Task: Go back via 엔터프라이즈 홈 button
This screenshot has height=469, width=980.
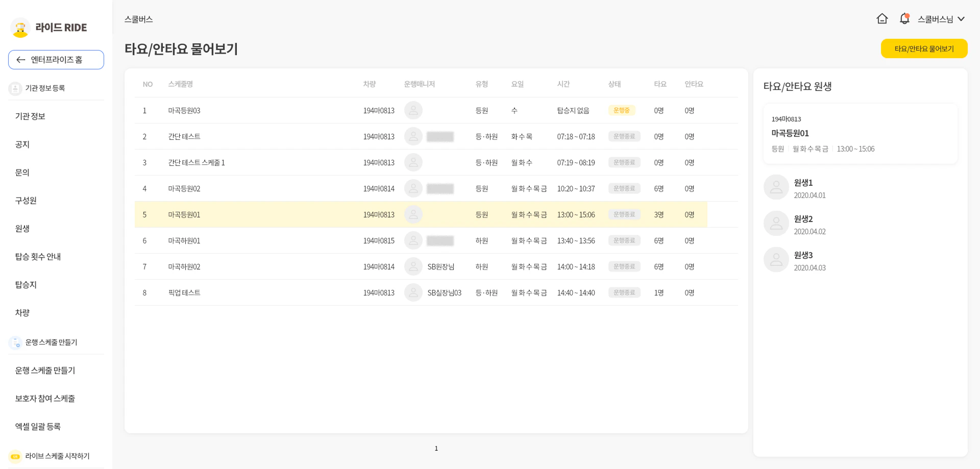Action: [x=56, y=60]
